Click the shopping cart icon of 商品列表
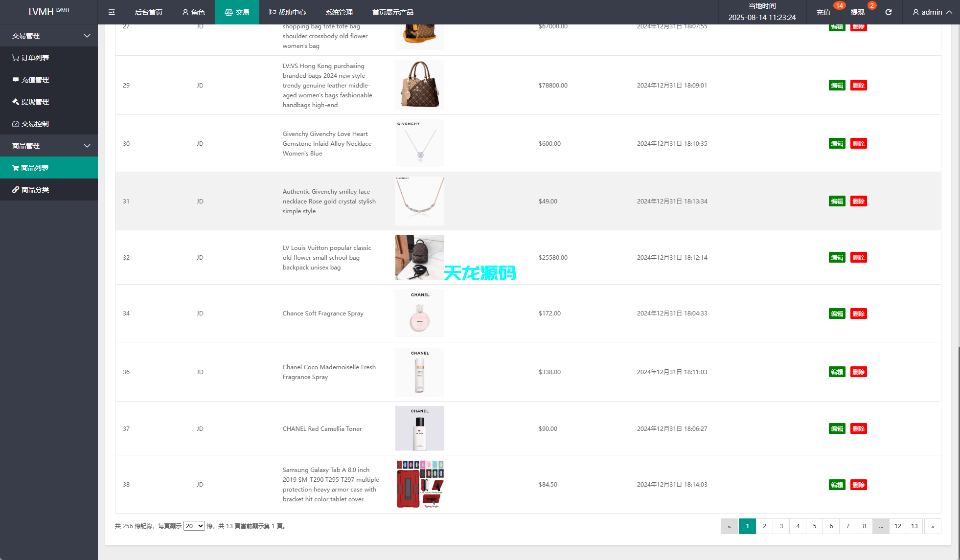 pyautogui.click(x=15, y=168)
